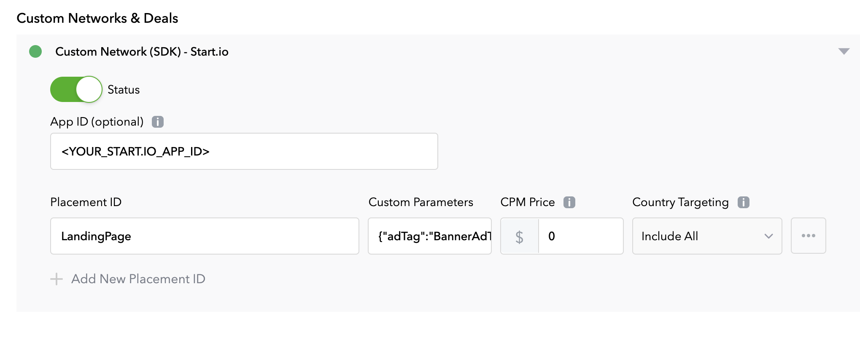Click the LandingPage placement ID field
The height and width of the screenshot is (338, 868).
pyautogui.click(x=205, y=236)
